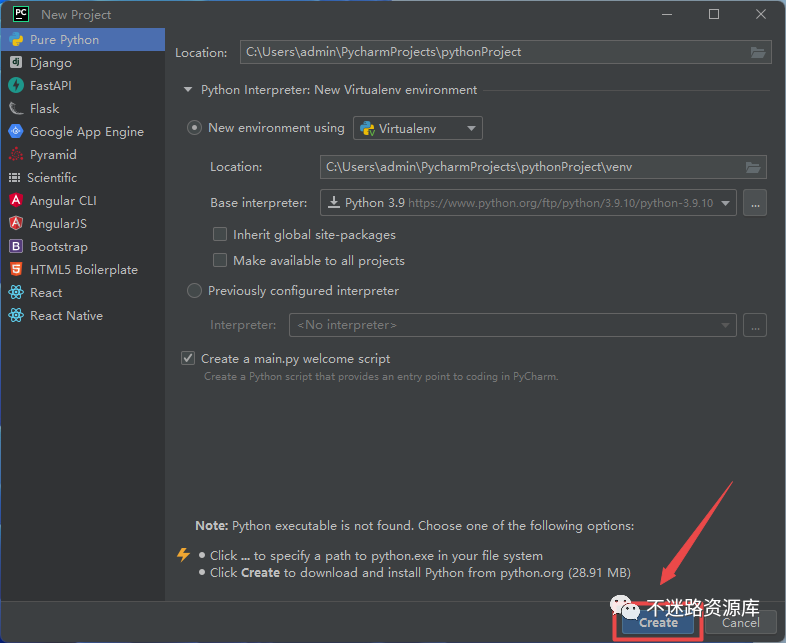786x643 pixels.
Task: Select the Django project type icon
Action: pos(15,63)
